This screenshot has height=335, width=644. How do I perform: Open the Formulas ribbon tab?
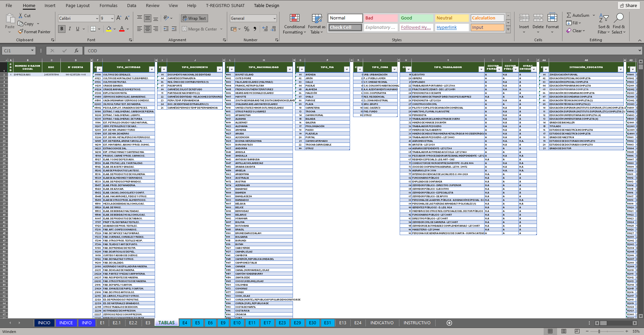point(108,5)
